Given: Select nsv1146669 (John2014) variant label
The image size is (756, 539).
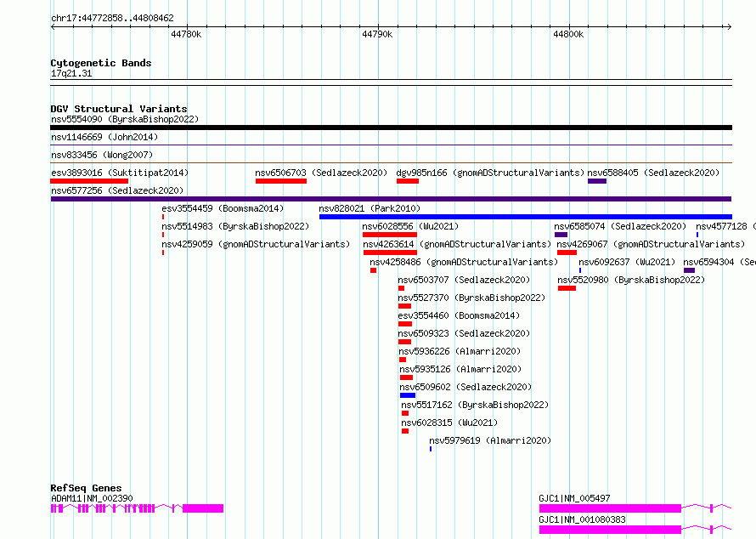Looking at the screenshot, I should click(104, 137).
